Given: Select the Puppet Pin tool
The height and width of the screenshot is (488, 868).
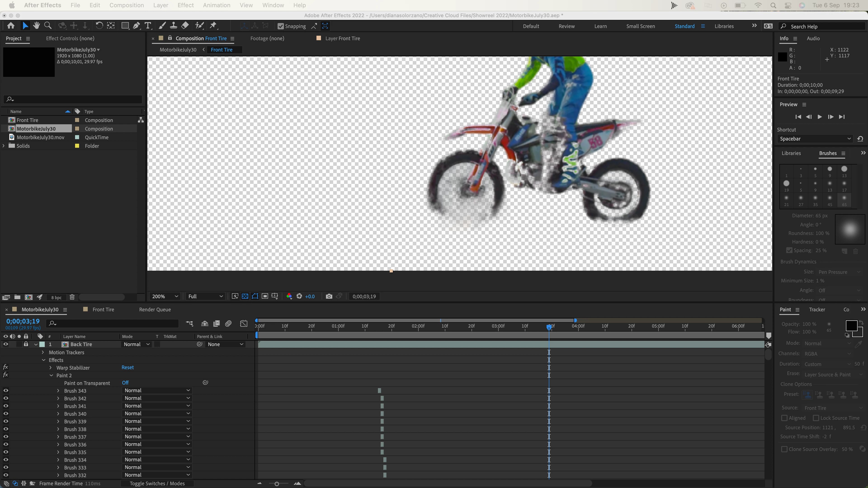Looking at the screenshot, I should [213, 26].
